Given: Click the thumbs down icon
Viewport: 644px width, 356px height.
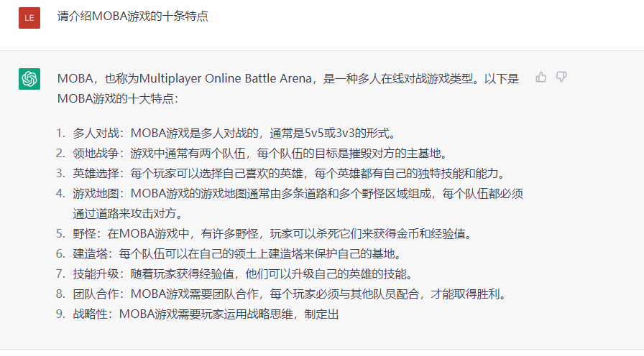Looking at the screenshot, I should (561, 77).
